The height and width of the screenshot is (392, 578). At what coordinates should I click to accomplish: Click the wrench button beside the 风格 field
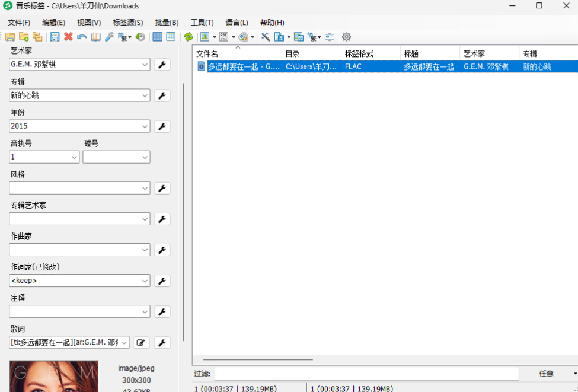162,188
